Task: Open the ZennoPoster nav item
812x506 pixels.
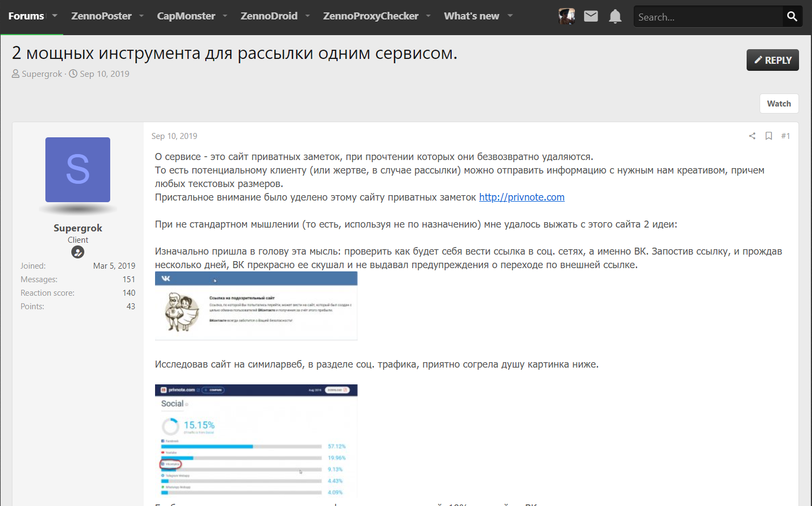Action: (102, 16)
